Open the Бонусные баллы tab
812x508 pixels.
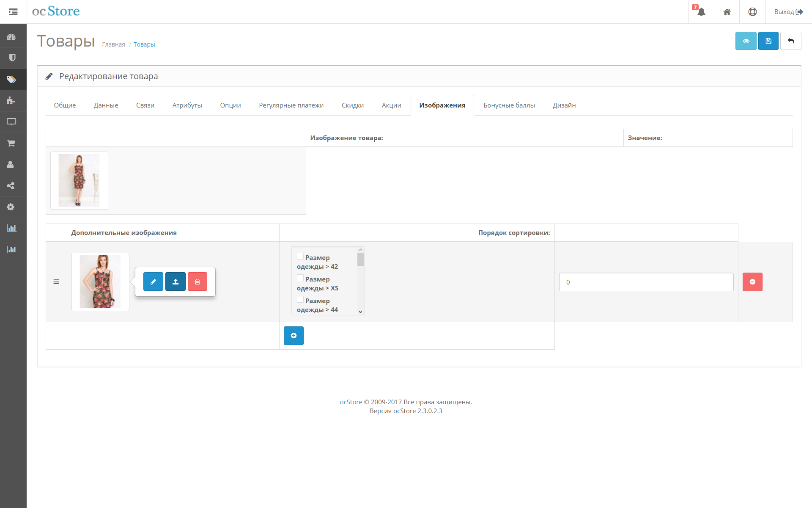[510, 105]
